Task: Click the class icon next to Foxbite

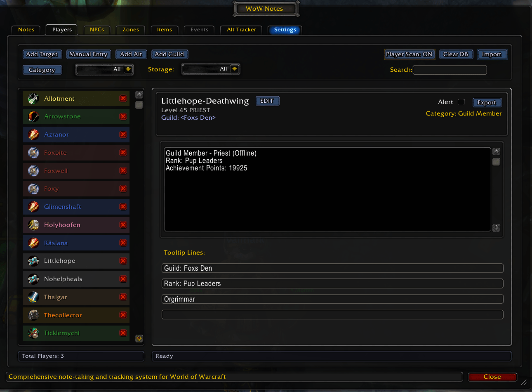Action: 33,153
